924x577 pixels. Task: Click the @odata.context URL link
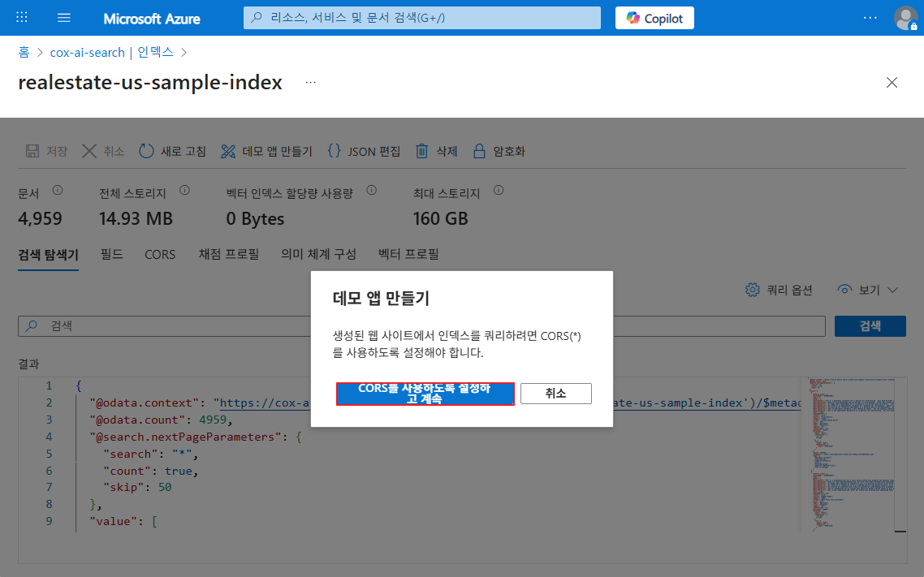[265, 403]
